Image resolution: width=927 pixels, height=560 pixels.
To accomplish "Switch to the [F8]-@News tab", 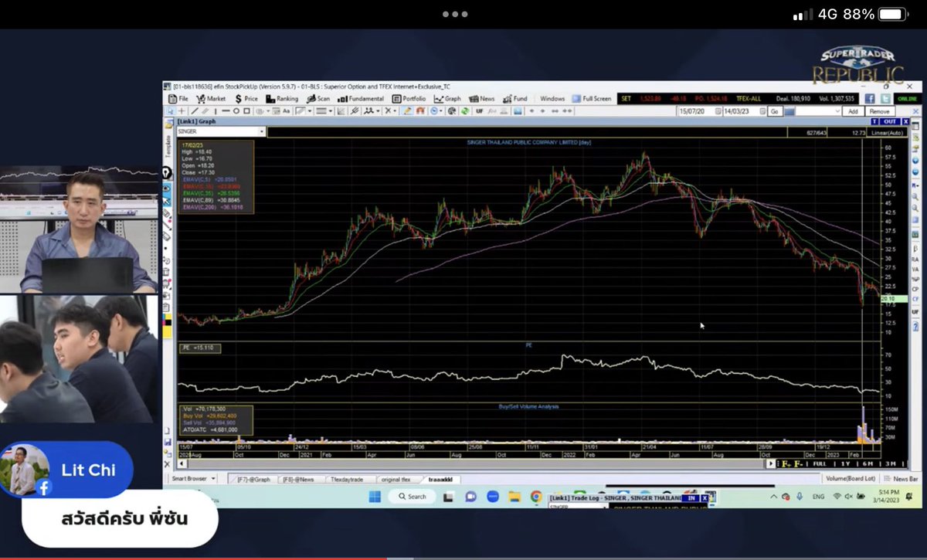I will click(x=301, y=479).
